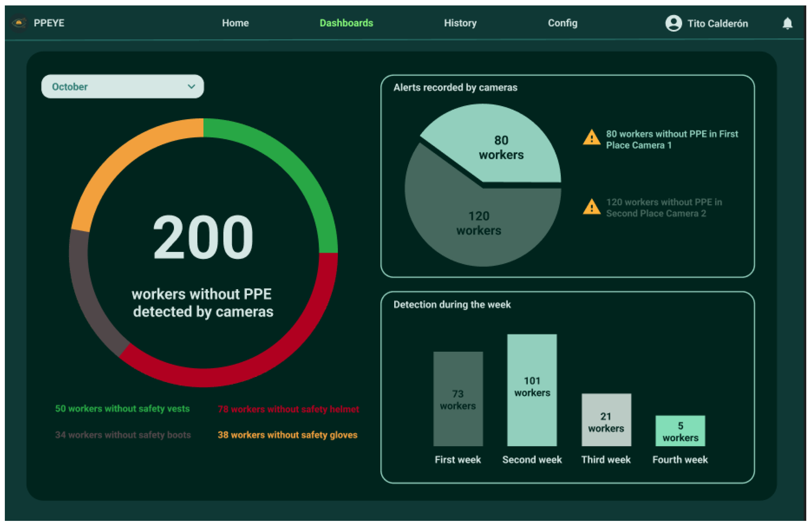Viewport: 812px width, 526px height.
Task: Click the Tito Calderón username
Action: [x=717, y=23]
